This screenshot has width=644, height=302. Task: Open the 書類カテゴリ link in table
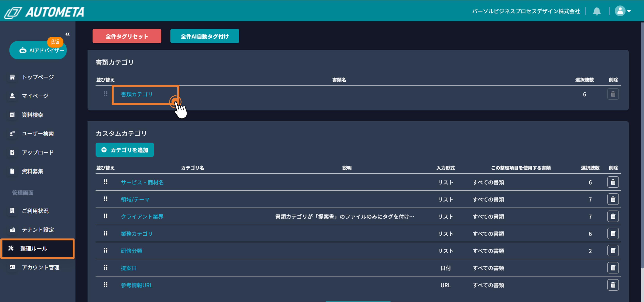(137, 94)
